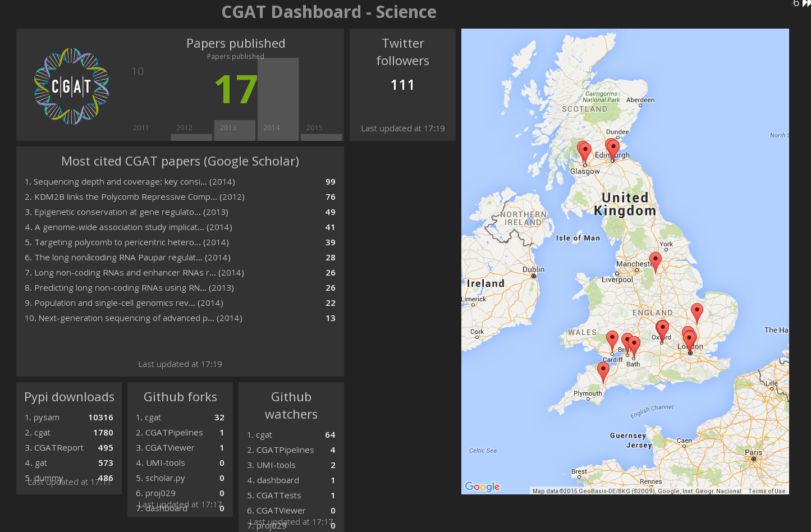811x532 pixels.
Task: Select cgat row in Github forks
Action: point(180,418)
